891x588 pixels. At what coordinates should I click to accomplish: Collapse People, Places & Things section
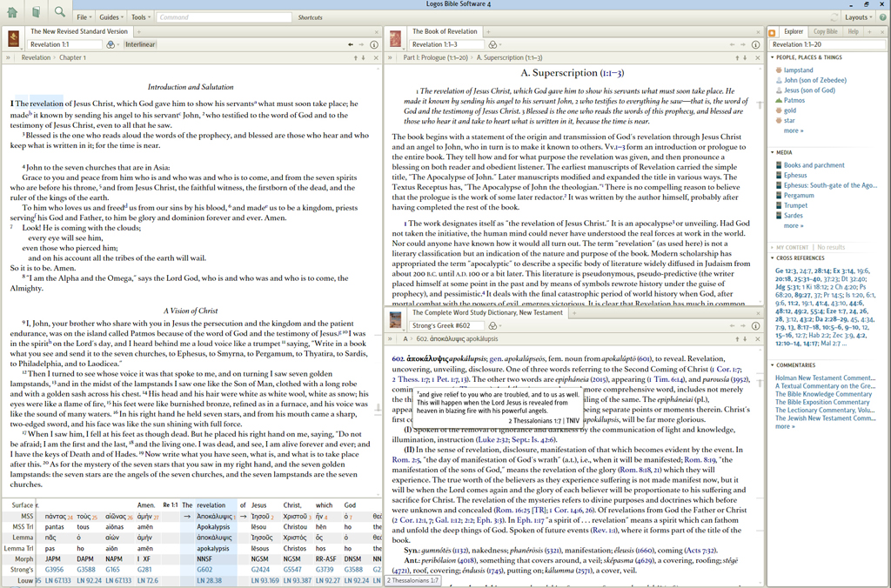coord(773,57)
